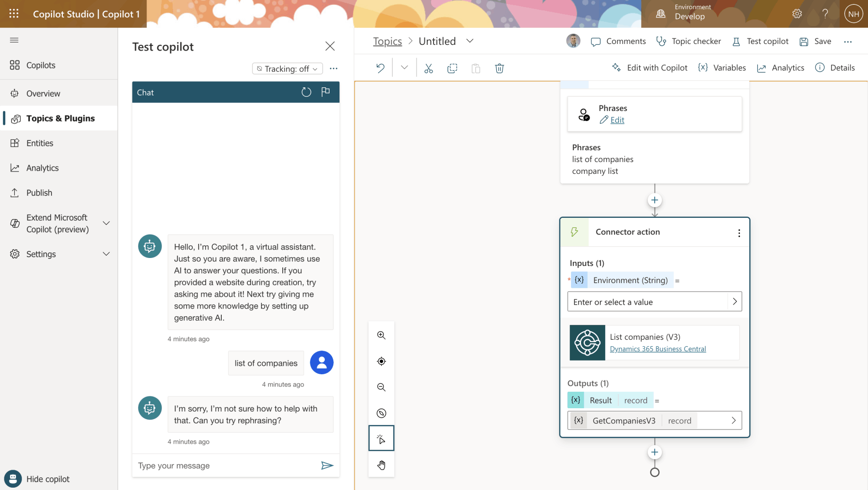Toggle the Test copilot button in header
The image size is (868, 490).
coord(760,42)
